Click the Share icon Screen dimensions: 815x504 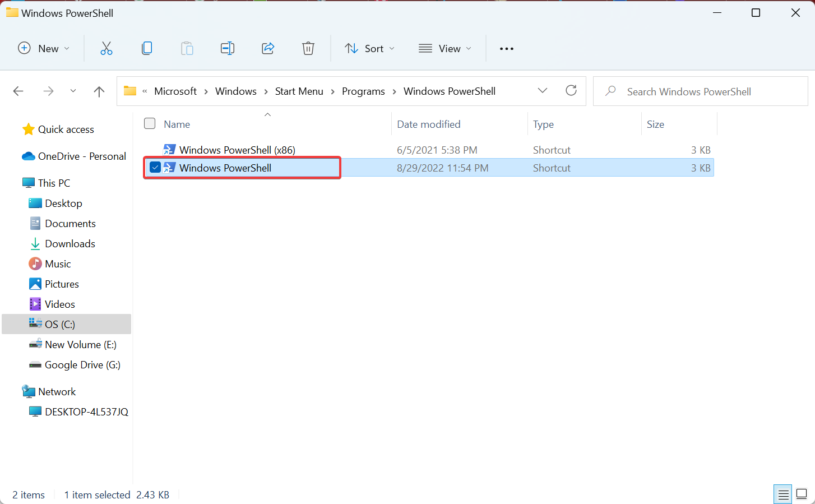pyautogui.click(x=268, y=49)
